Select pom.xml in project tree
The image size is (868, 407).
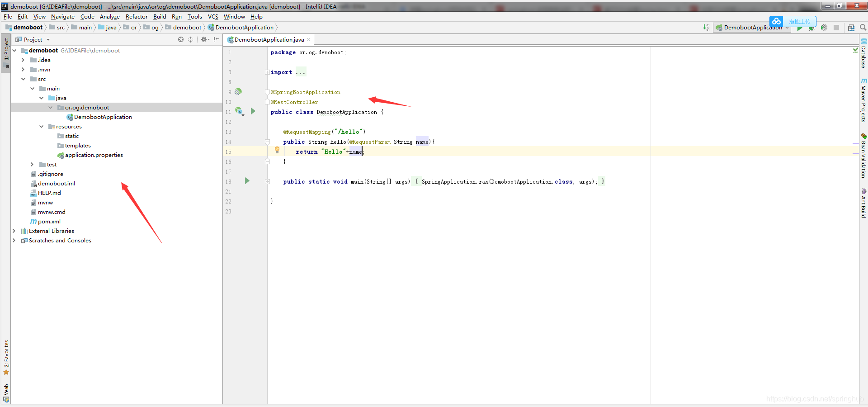(x=45, y=222)
